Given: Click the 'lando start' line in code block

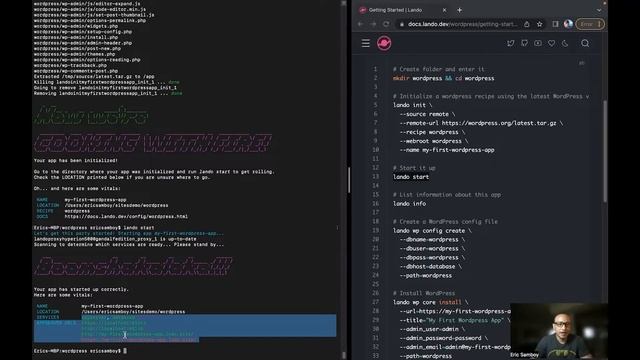Looking at the screenshot, I should (411, 177).
